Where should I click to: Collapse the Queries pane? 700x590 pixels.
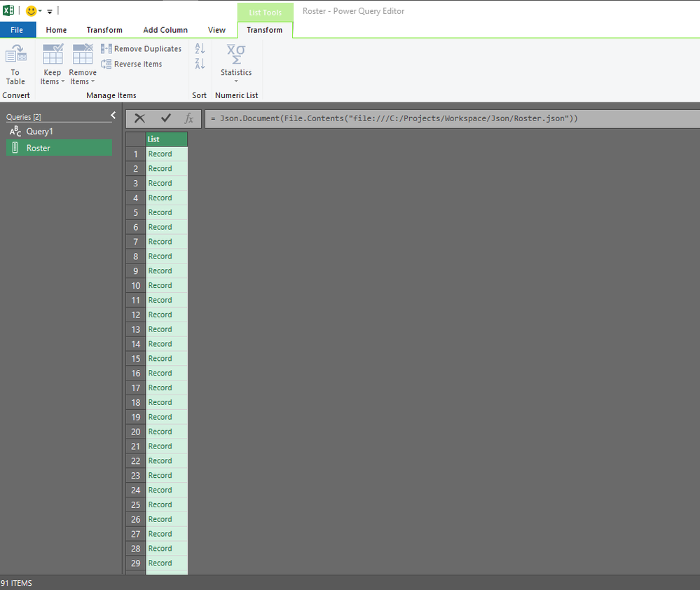coord(113,115)
